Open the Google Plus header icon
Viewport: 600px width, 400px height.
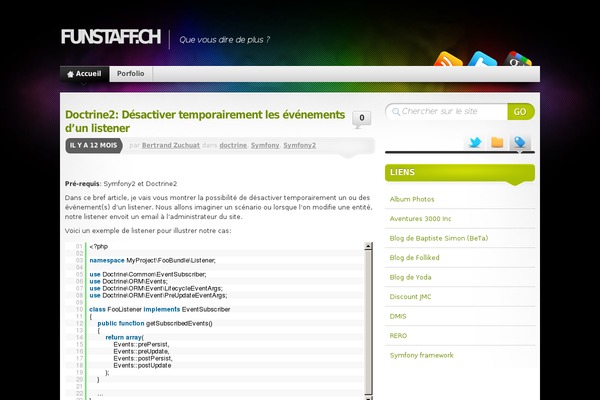click(x=517, y=59)
